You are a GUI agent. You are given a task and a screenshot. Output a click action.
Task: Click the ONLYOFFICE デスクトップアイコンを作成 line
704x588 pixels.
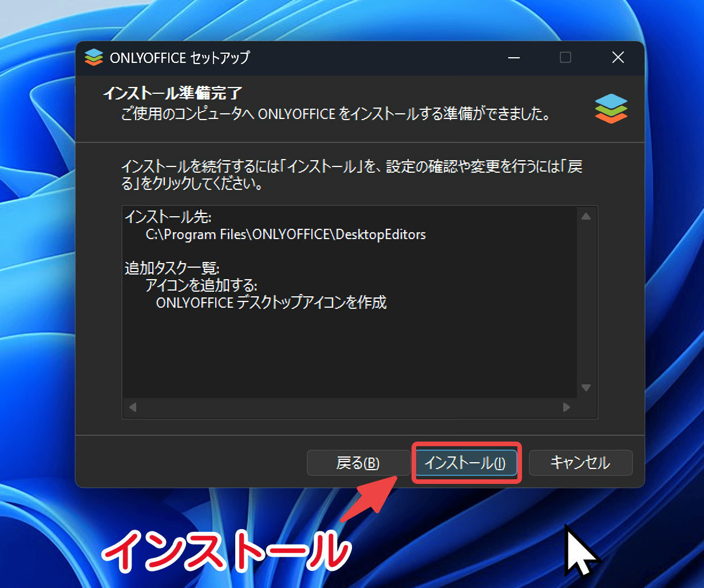click(x=271, y=302)
